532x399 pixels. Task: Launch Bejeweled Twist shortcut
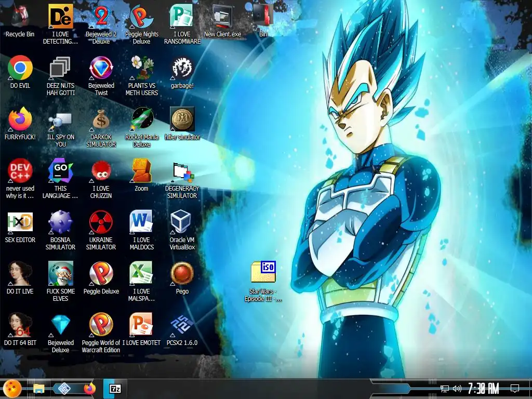[101, 75]
